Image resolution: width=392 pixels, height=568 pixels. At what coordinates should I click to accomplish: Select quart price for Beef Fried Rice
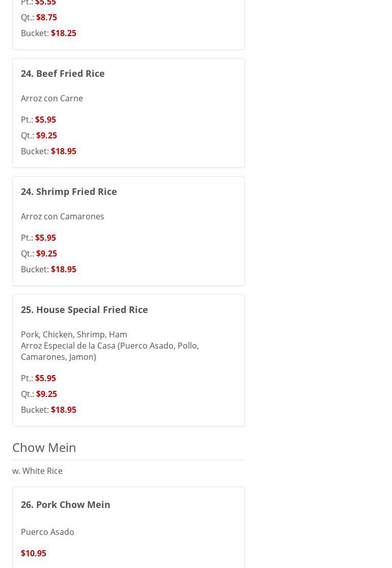[46, 135]
